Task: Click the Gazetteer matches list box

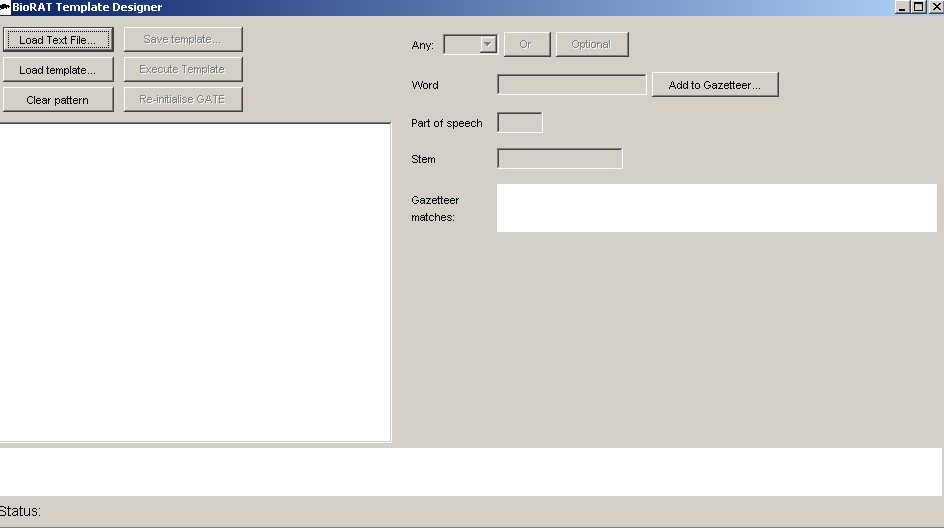Action: (716, 208)
